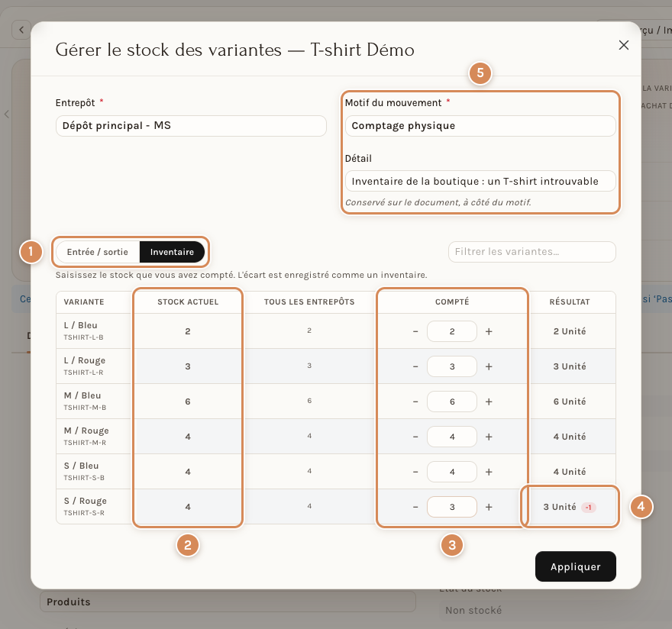The height and width of the screenshot is (629, 672).
Task: Edit counted value for M / Bleu
Action: pos(452,402)
